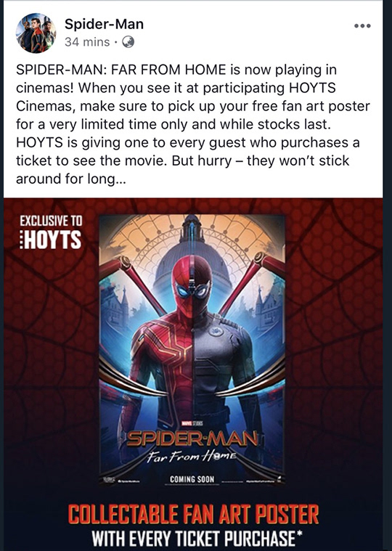
Task: Click the globe public privacy icon
Action: click(x=128, y=42)
